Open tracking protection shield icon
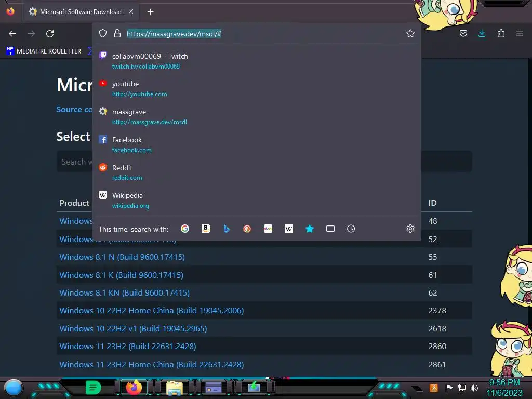532x399 pixels. pos(103,33)
